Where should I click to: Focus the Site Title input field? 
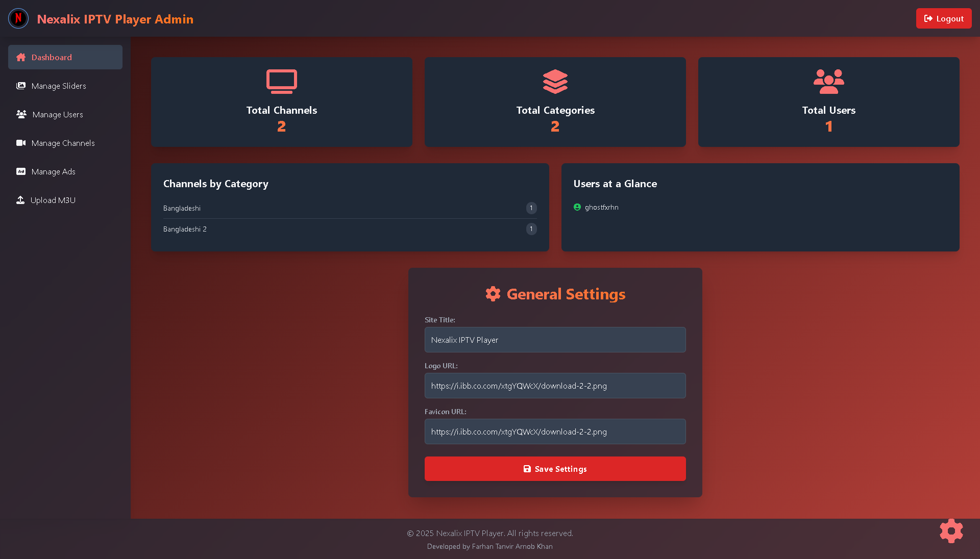[x=555, y=340]
